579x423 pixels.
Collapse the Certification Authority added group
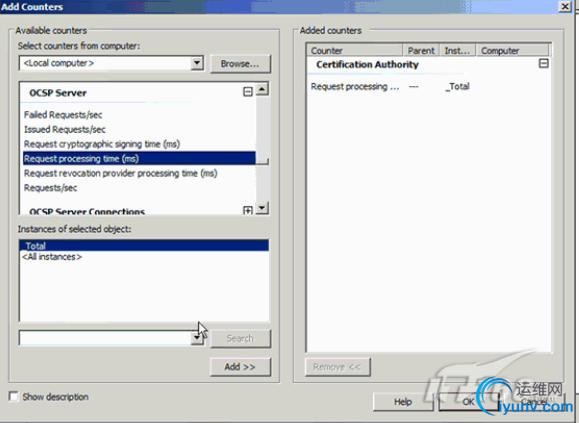tap(544, 63)
